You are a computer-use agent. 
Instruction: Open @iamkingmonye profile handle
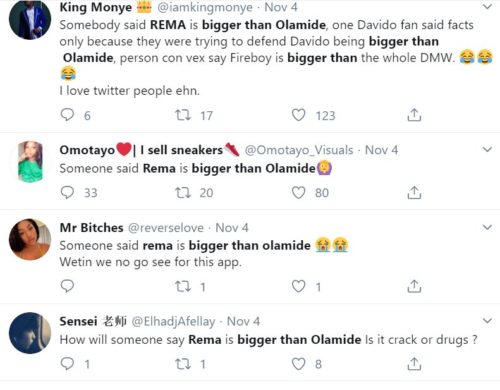click(x=205, y=7)
